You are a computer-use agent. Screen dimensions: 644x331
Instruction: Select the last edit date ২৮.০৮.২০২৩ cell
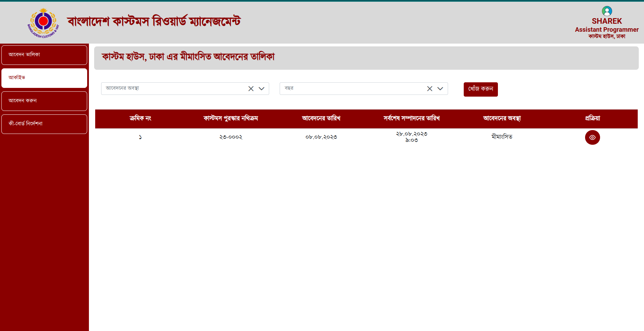point(411,137)
